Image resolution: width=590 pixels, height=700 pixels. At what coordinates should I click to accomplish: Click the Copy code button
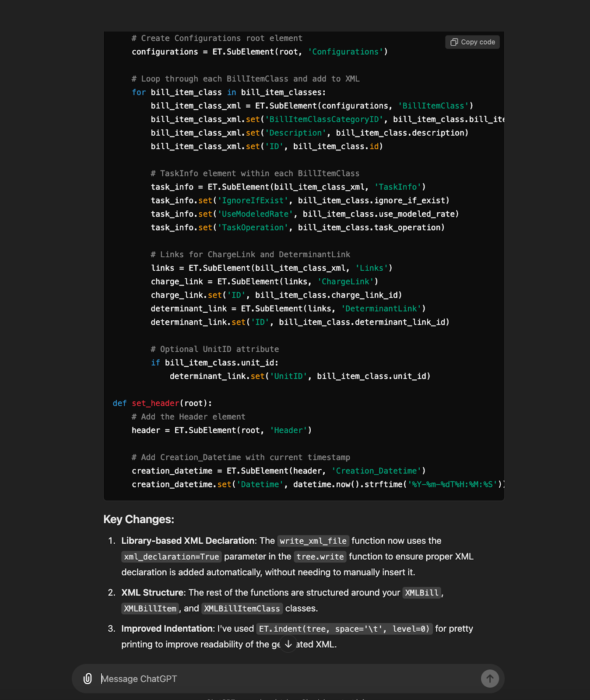pos(472,42)
